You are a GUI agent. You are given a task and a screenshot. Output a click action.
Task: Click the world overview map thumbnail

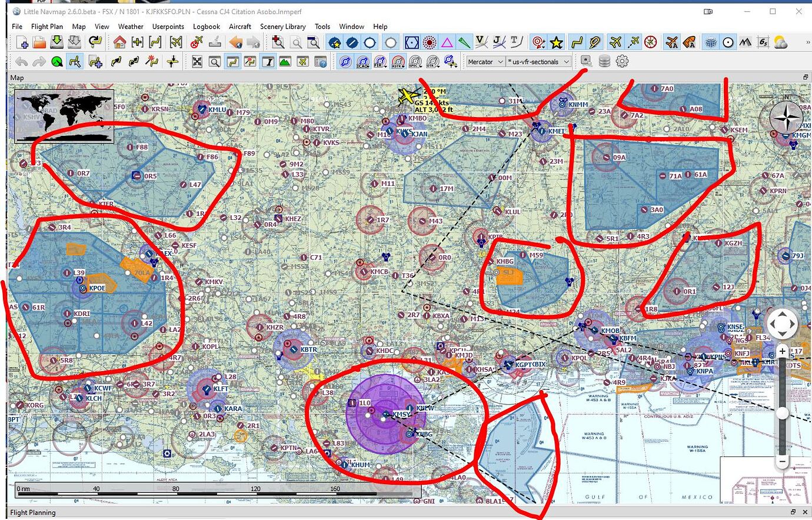pos(63,115)
